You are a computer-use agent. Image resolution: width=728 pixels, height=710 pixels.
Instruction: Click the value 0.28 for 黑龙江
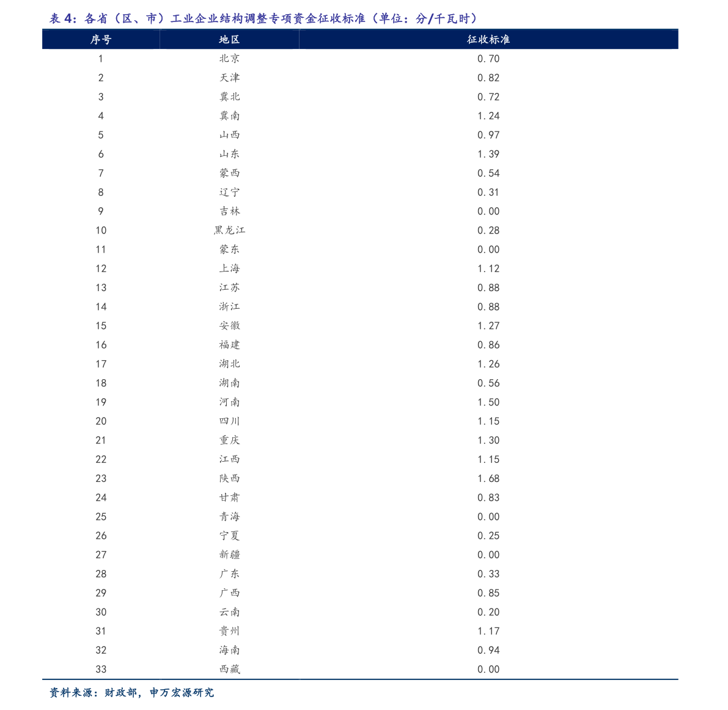click(x=488, y=231)
